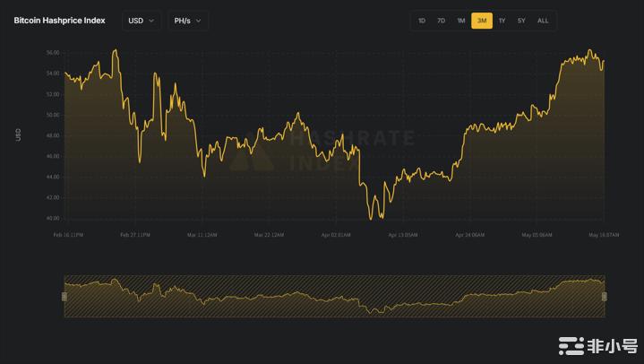
Task: Click the Feb 16 x-axis label
Action: [x=68, y=235]
